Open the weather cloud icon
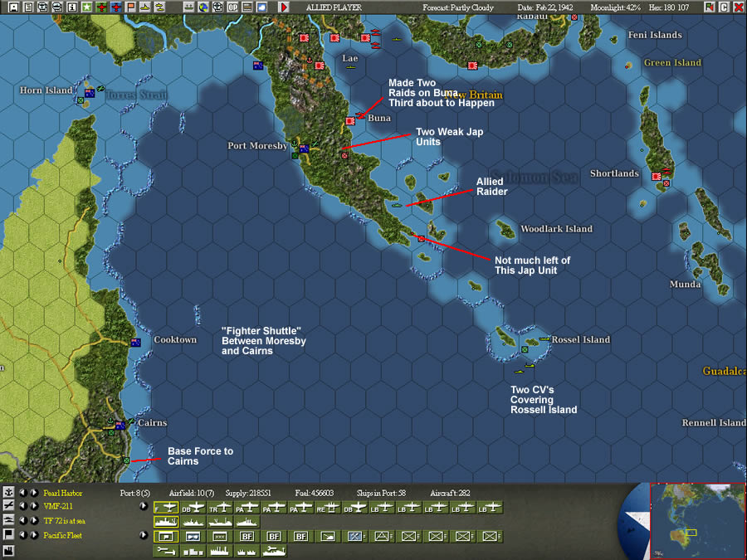Image resolution: width=747 pixels, height=560 pixels. (261, 7)
